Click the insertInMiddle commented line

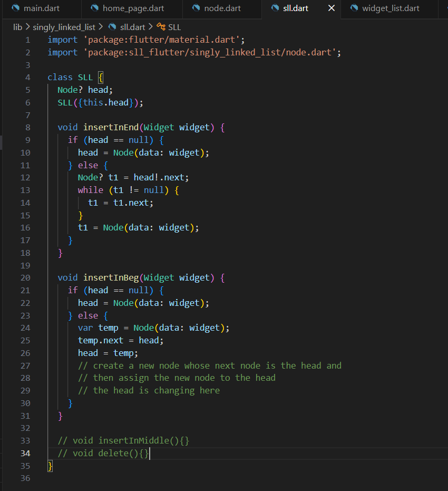123,440
